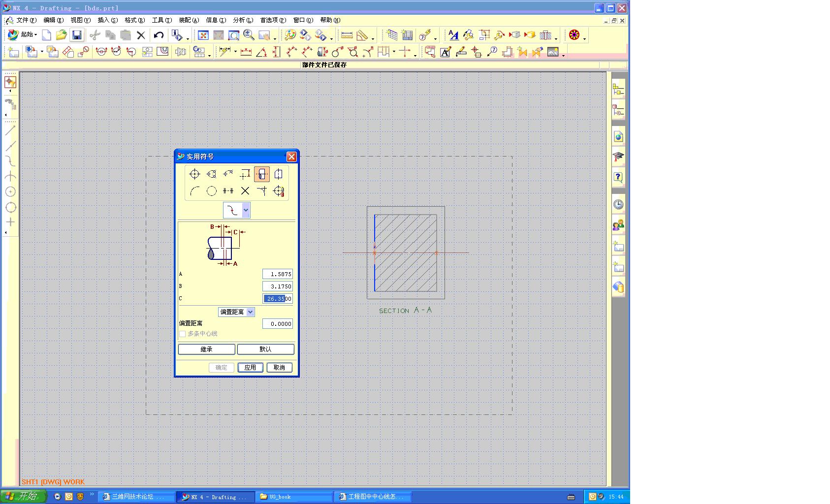Screen dimensions: 830x504
Task: Open the 文件(F) menu
Action: coord(26,20)
